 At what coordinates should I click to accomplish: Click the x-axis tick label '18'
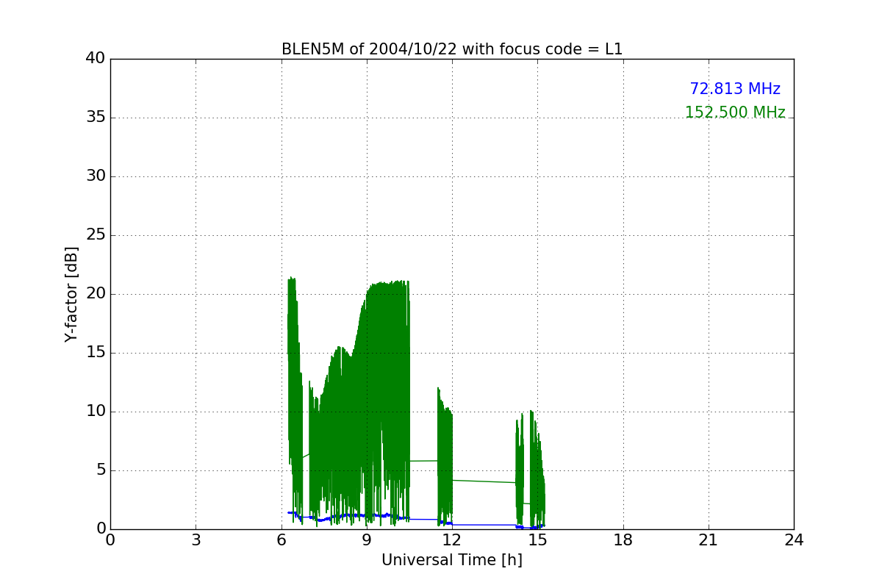click(623, 540)
